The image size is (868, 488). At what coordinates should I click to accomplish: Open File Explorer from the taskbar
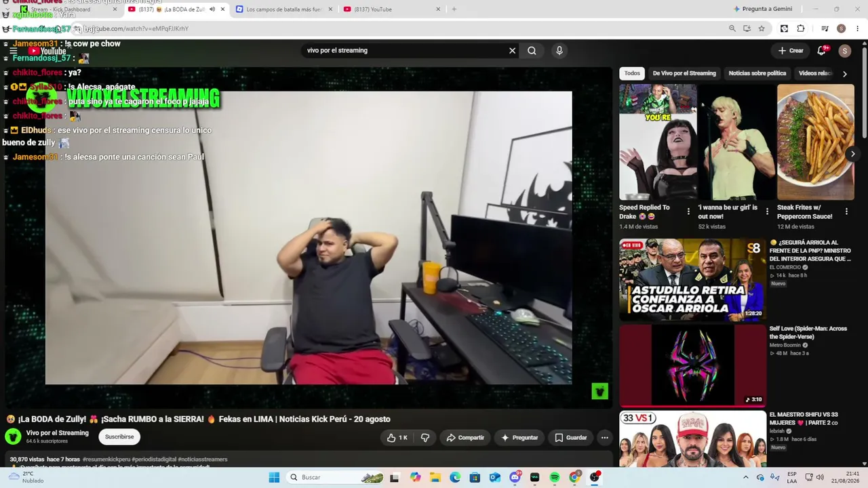pos(435,477)
